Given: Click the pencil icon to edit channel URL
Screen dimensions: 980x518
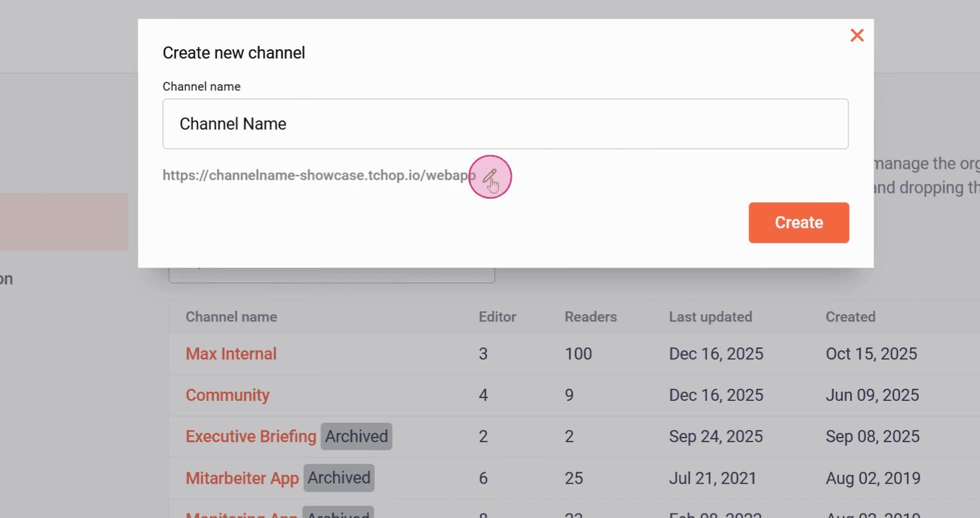Looking at the screenshot, I should coord(489,176).
